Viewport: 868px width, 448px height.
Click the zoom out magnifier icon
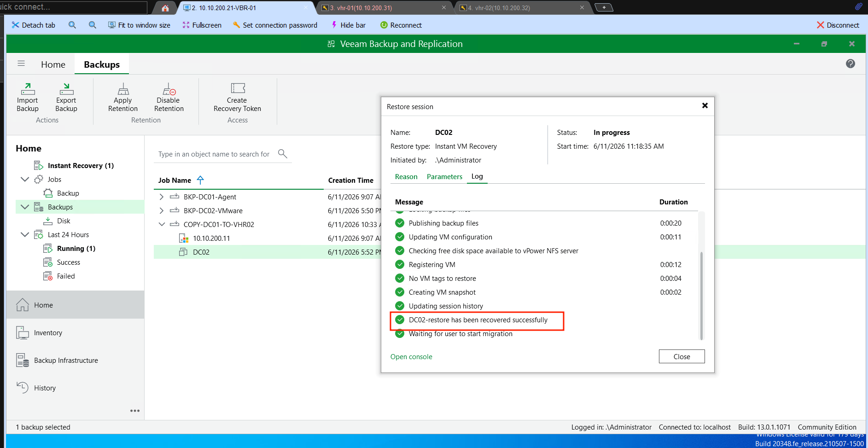[93, 25]
